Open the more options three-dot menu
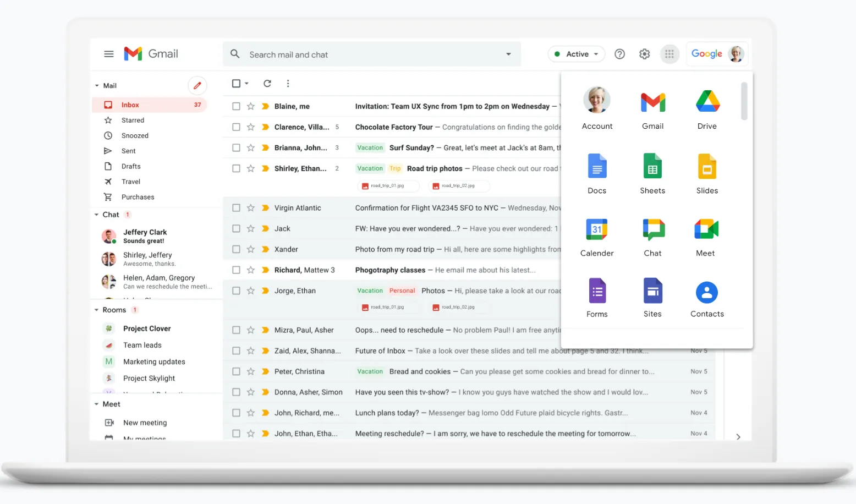856x504 pixels. (288, 84)
